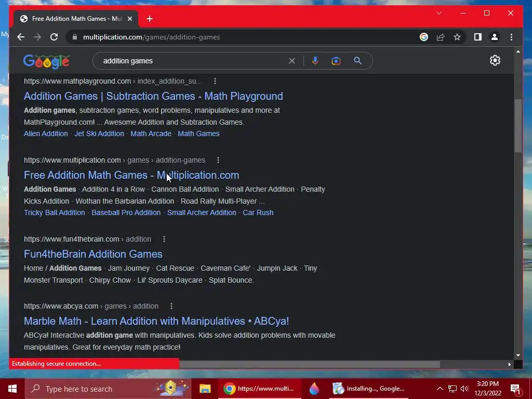Click the scroll up arrow

[518, 51]
